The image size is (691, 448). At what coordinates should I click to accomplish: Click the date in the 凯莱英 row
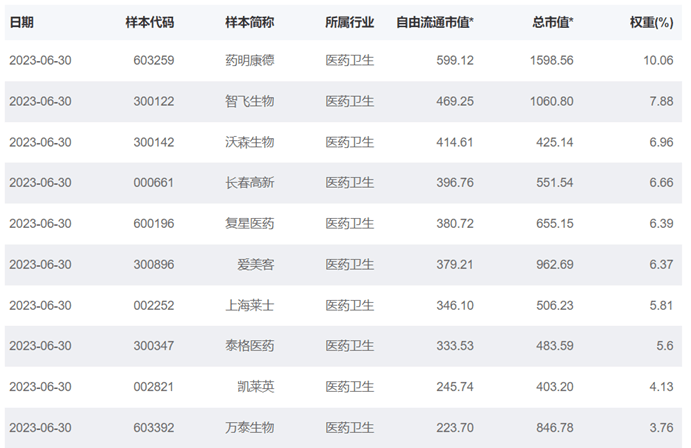[40, 387]
